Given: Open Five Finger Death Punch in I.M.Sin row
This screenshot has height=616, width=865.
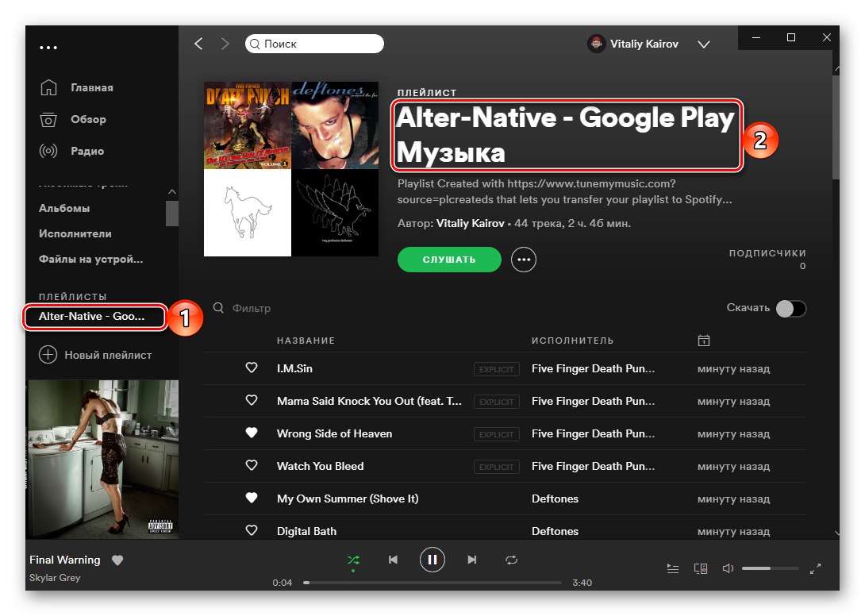Looking at the screenshot, I should [x=593, y=368].
